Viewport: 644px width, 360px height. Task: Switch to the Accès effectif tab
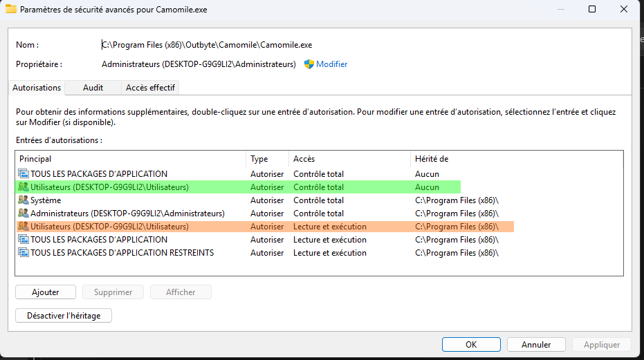[150, 88]
